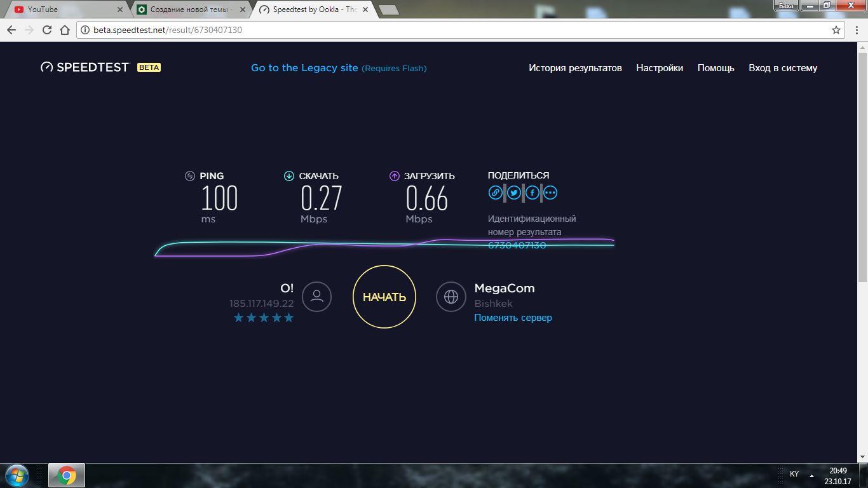Viewport: 868px width, 488px height.
Task: Open История результатов
Action: [x=575, y=68]
